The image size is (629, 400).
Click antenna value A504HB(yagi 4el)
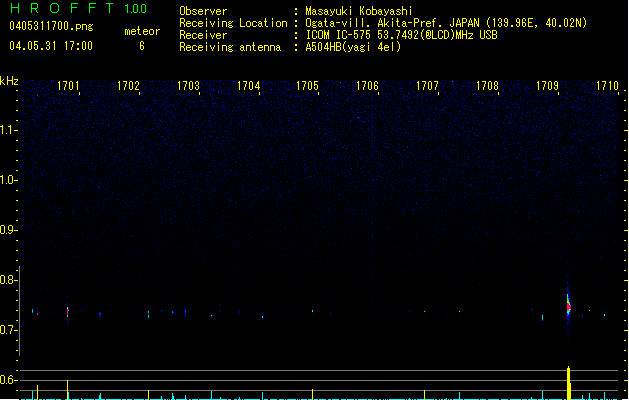tap(353, 47)
